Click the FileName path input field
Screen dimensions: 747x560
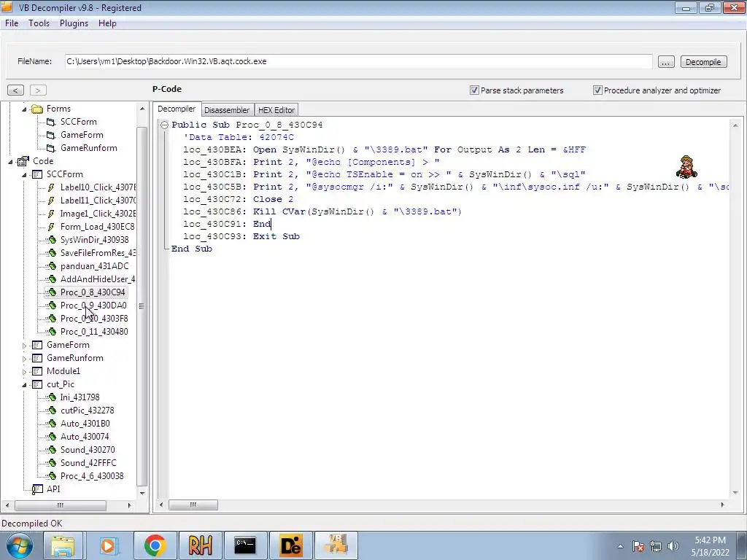point(358,61)
